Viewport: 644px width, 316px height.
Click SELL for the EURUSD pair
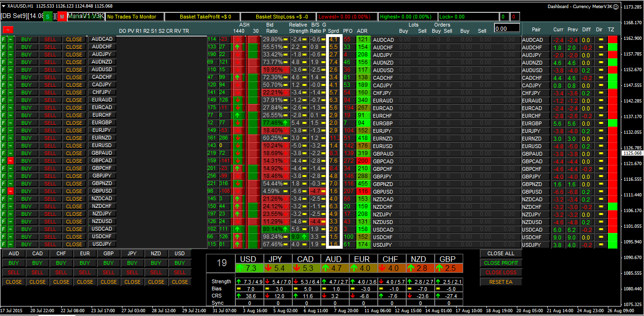(x=50, y=146)
